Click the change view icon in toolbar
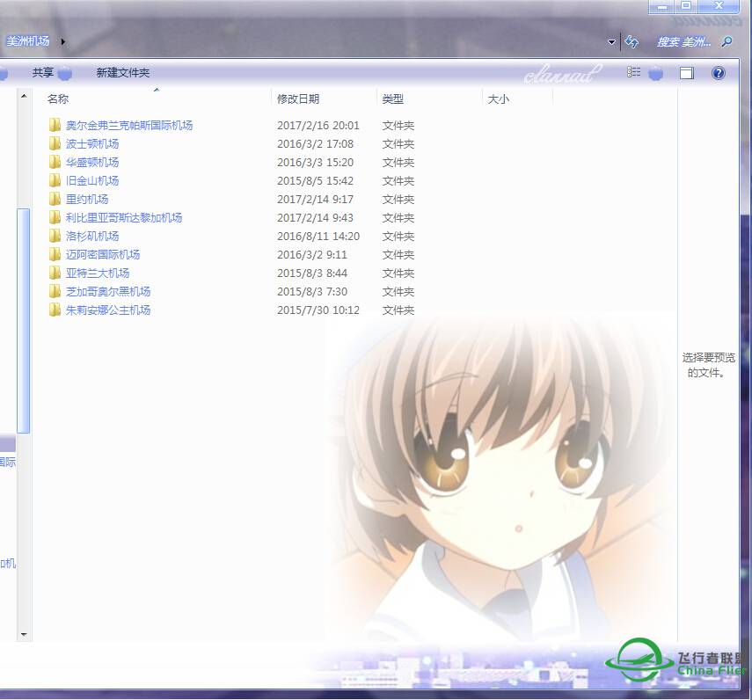This screenshot has width=752, height=700. [634, 73]
